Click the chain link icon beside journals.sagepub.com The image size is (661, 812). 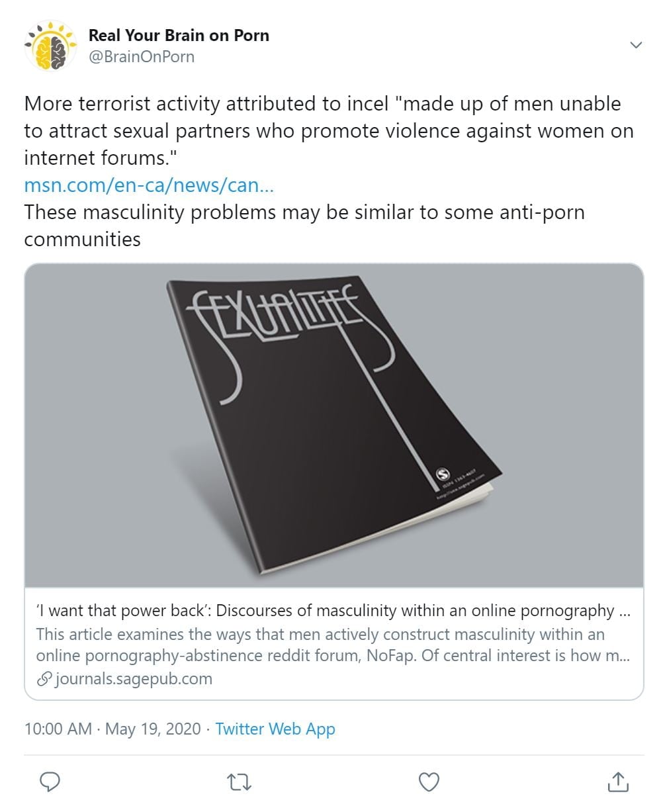pos(45,678)
